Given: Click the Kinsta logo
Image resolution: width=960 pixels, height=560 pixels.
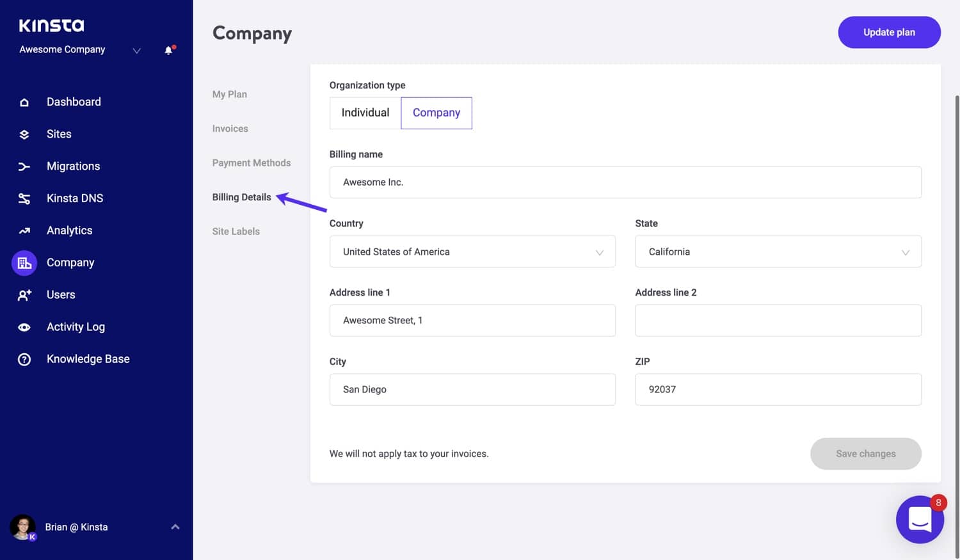Looking at the screenshot, I should pos(52,26).
